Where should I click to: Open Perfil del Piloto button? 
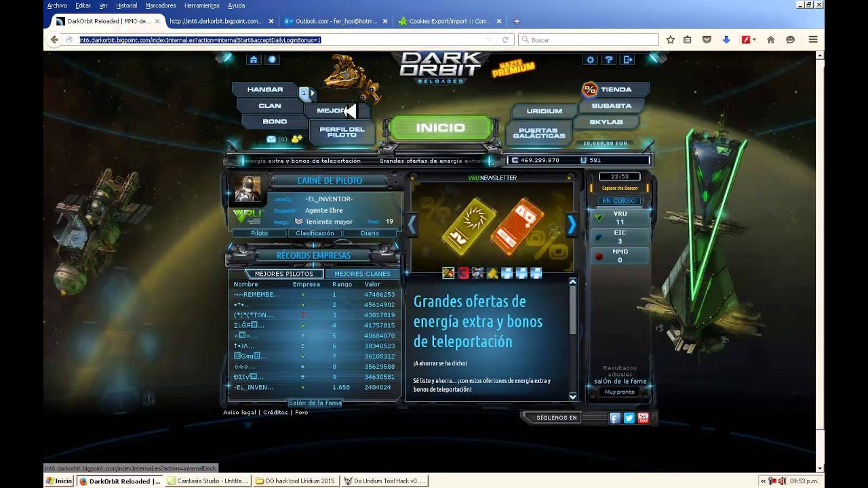(x=342, y=132)
